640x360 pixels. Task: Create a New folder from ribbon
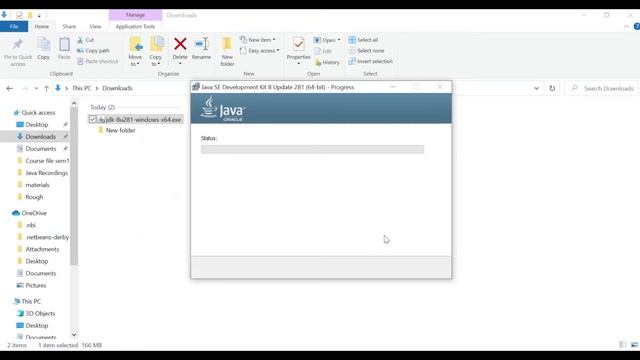pyautogui.click(x=227, y=51)
